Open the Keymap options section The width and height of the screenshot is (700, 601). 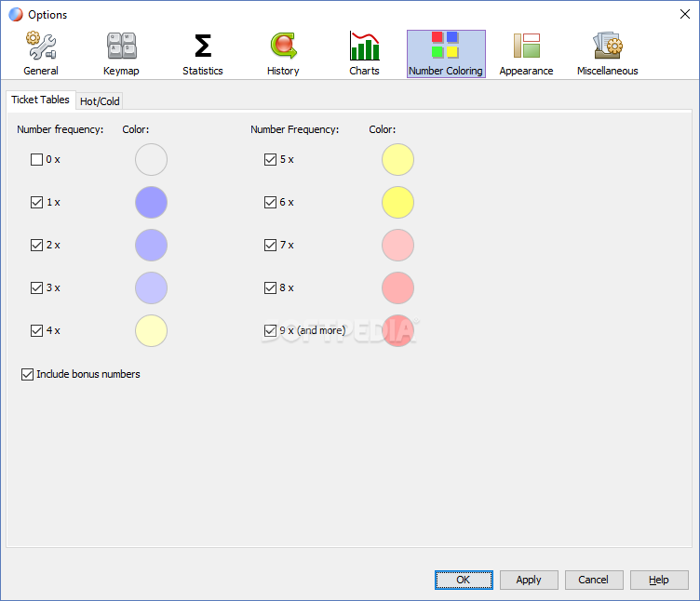point(121,54)
